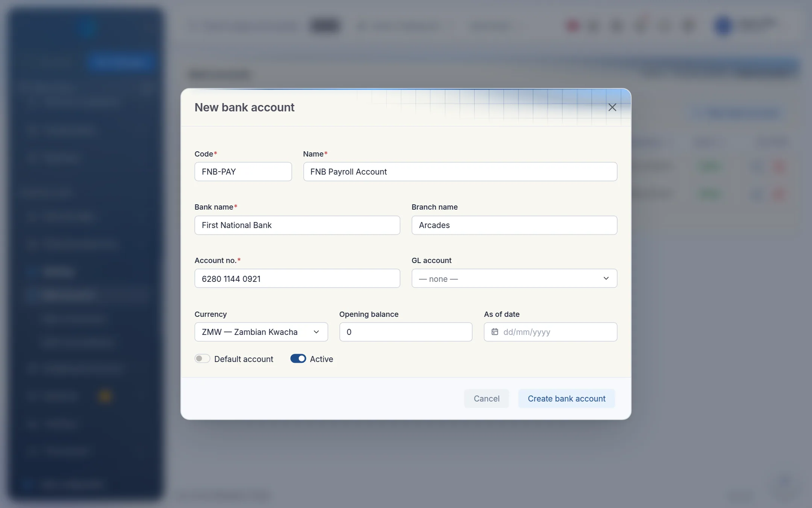Click the As of date field
Image resolution: width=812 pixels, height=508 pixels.
coord(550,332)
